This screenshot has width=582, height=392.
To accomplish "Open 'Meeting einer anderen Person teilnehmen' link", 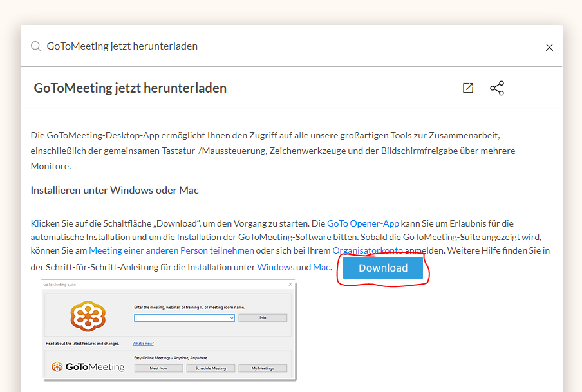I will (171, 250).
